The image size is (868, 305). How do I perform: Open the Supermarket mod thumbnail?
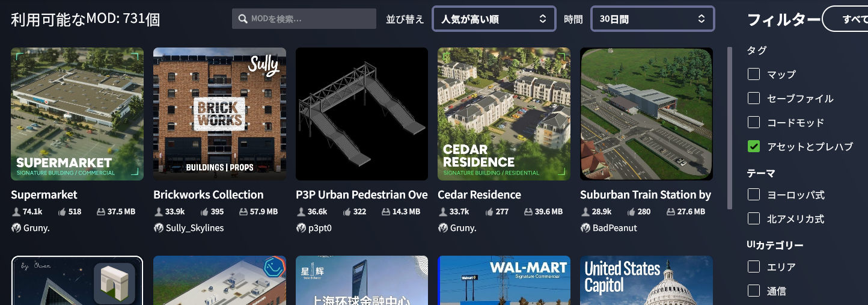[78, 114]
